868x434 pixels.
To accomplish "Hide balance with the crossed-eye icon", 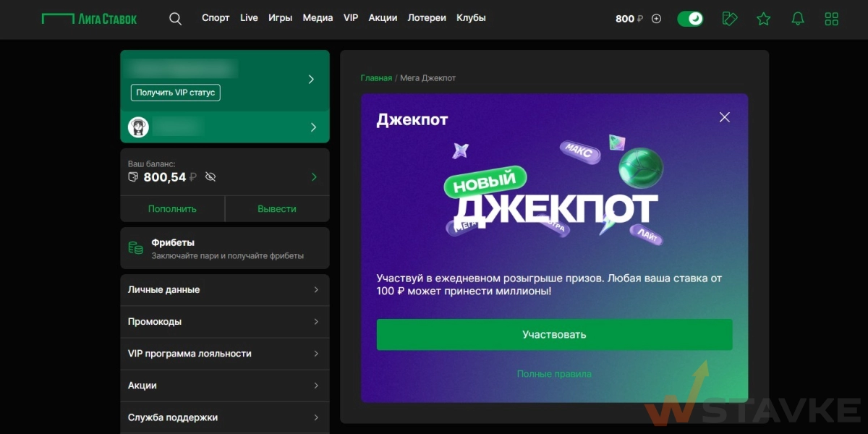I will 210,177.
